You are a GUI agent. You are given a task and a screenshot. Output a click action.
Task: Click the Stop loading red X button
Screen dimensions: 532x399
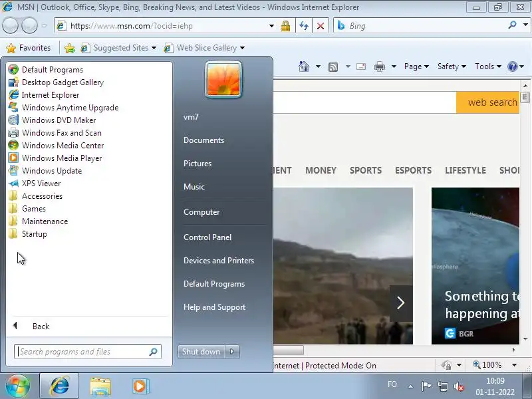[x=320, y=26]
